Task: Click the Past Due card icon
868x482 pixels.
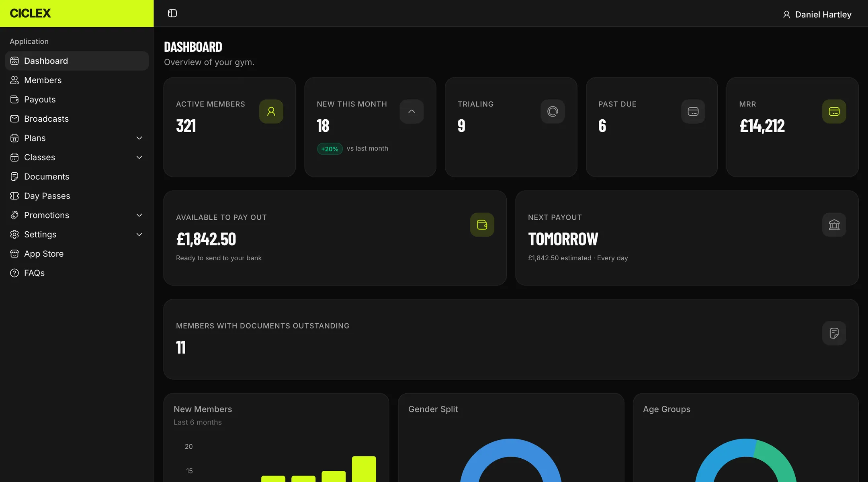Action: point(693,111)
